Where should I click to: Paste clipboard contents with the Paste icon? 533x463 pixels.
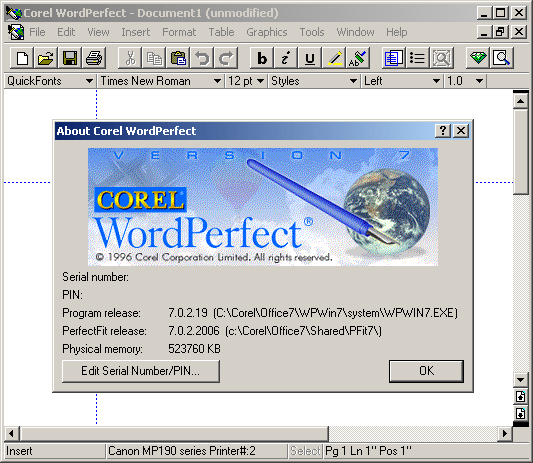pyautogui.click(x=178, y=58)
